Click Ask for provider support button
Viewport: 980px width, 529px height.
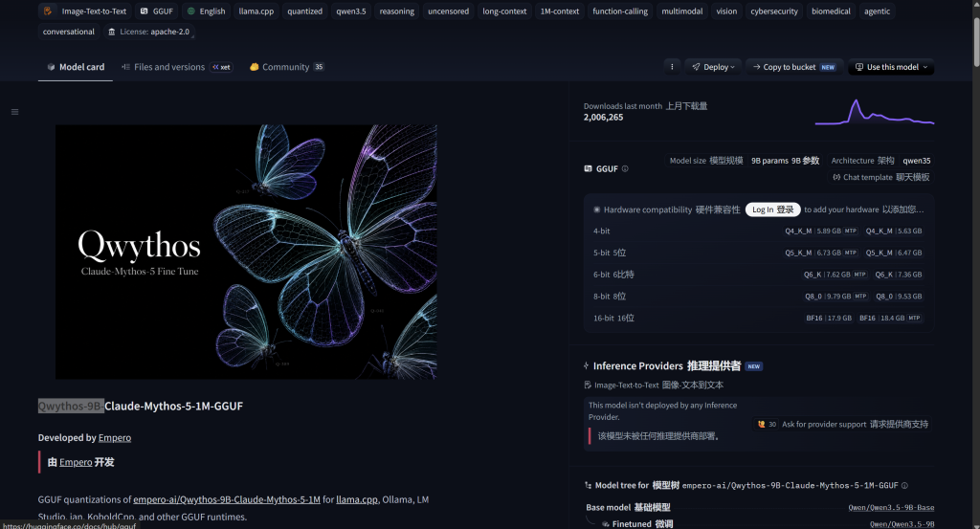coord(842,425)
